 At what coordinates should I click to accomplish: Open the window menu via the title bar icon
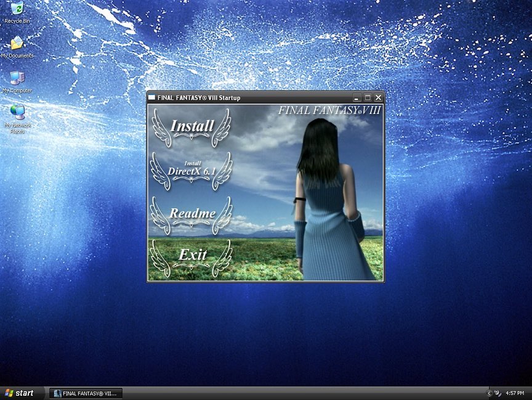151,97
